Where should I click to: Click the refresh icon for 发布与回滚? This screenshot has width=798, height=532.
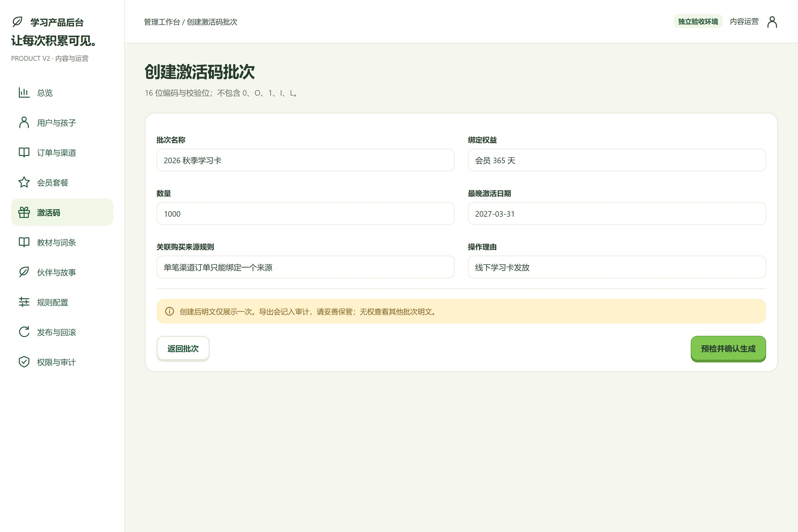click(24, 332)
